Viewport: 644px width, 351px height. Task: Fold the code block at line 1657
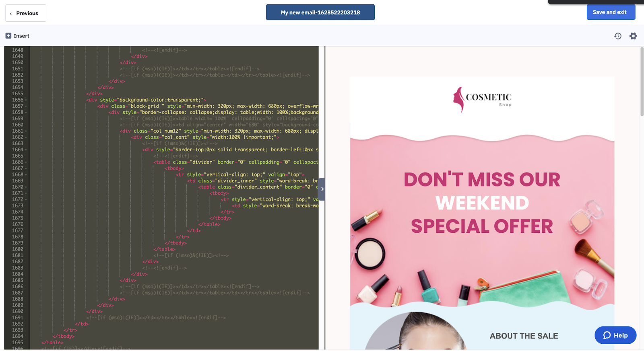pos(26,106)
